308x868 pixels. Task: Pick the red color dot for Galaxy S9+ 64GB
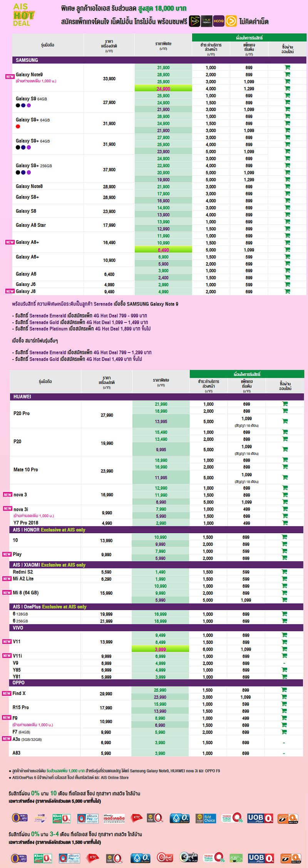click(18, 126)
